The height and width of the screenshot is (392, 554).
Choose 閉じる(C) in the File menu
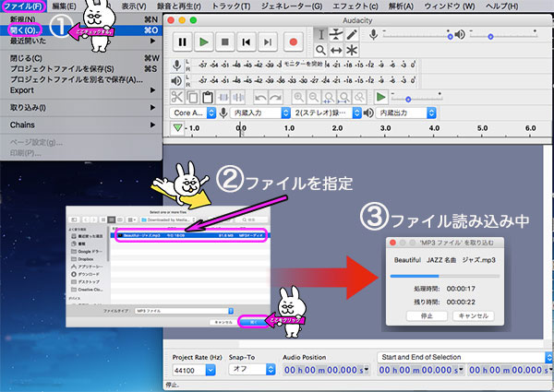tap(81, 58)
